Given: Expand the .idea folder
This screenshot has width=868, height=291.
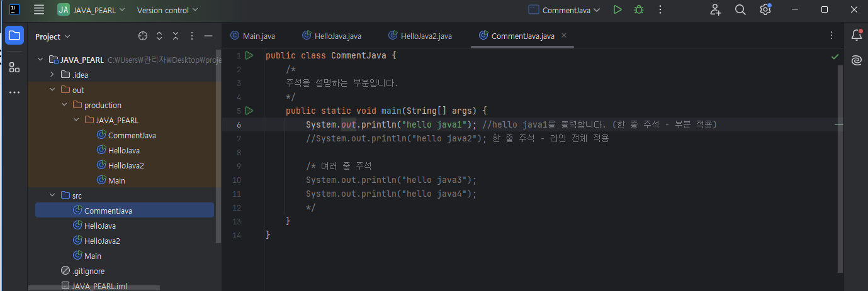Looking at the screenshot, I should coord(52,75).
